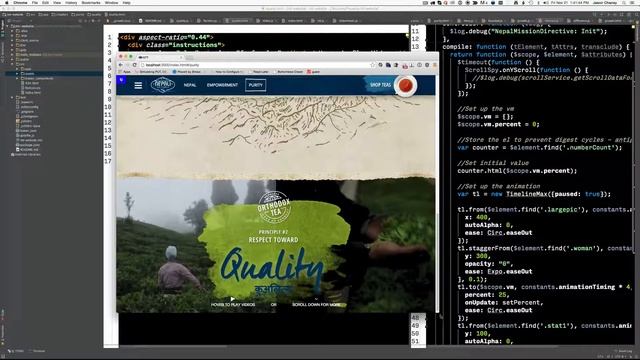Go to the EMPOWERMENT section of the site
640x360 pixels.
(222, 85)
